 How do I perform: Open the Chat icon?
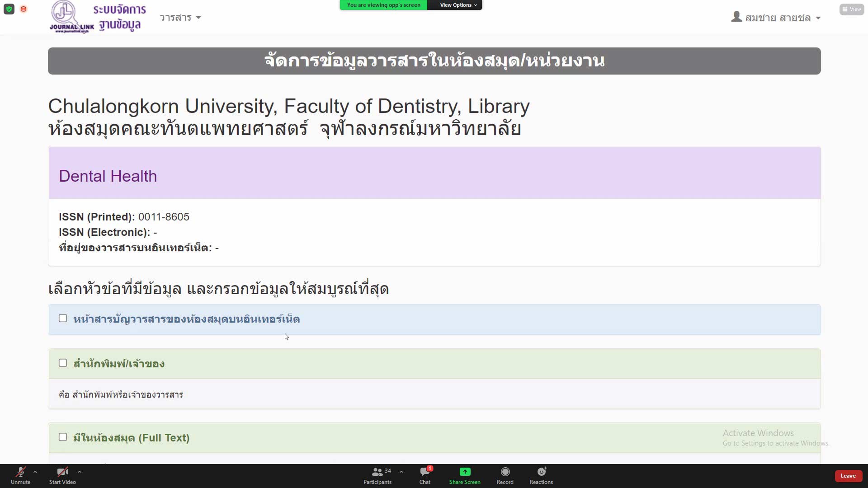point(425,472)
